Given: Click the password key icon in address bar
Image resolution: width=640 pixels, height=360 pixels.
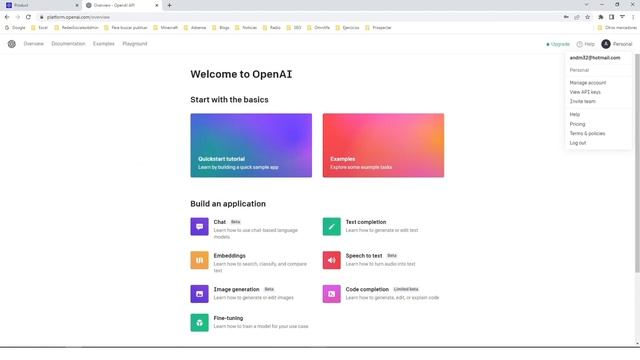Looking at the screenshot, I should point(566,17).
